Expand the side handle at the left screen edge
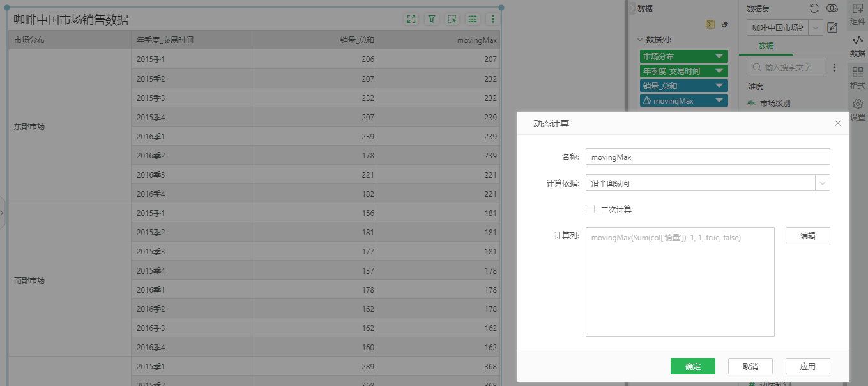Screen dimensions: 868x386 point(2,212)
